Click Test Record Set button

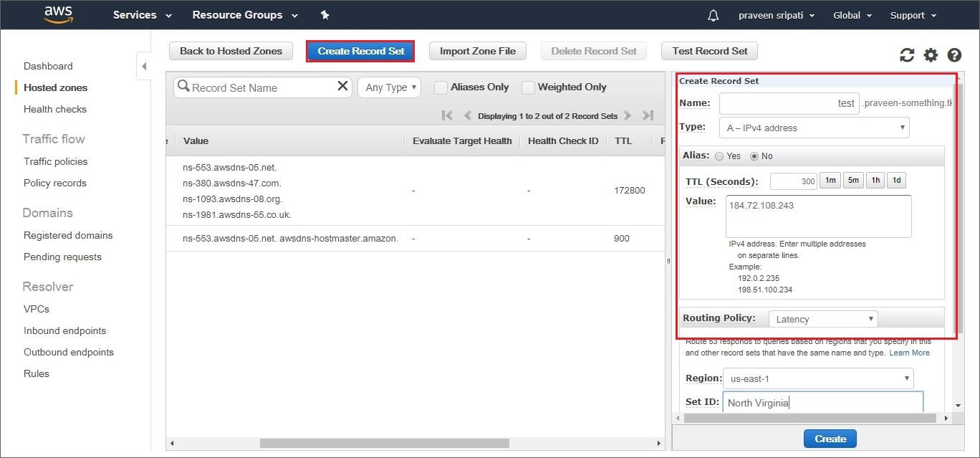tap(710, 51)
